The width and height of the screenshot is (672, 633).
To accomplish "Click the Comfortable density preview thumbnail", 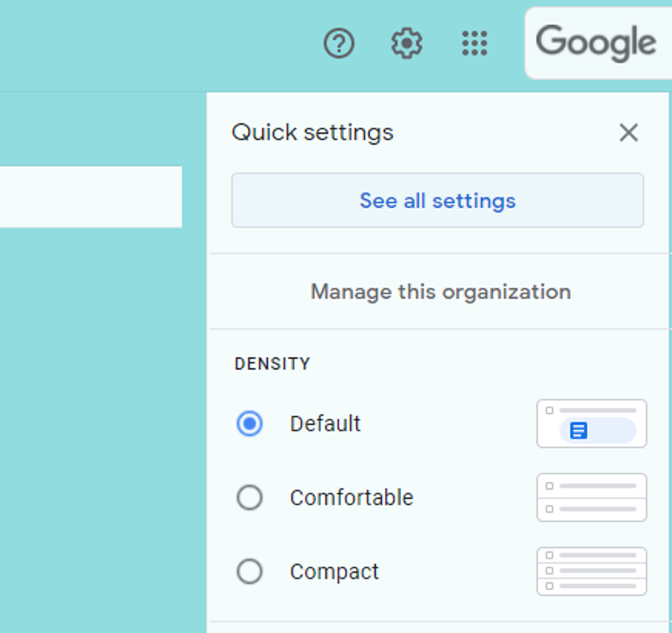I will coord(591,497).
